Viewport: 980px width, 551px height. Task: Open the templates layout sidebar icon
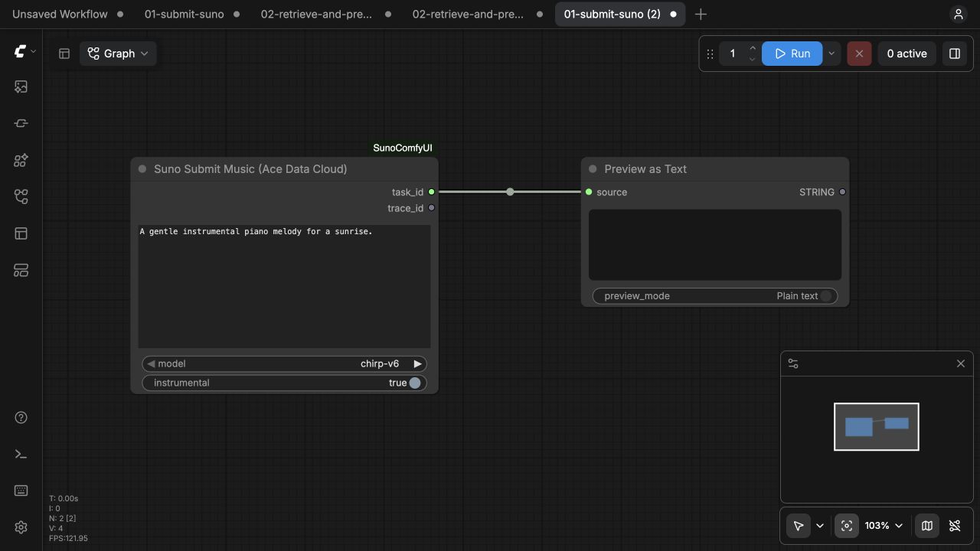point(21,233)
